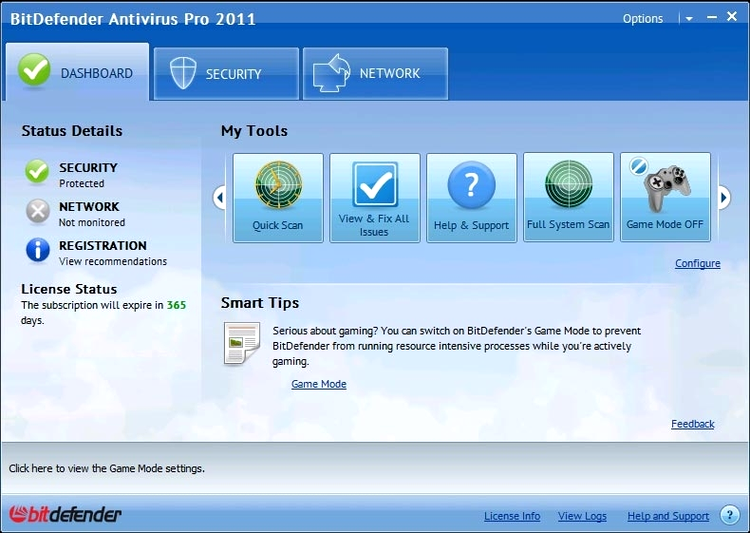The width and height of the screenshot is (750, 533).
Task: Switch to the Security tab
Action: pos(226,74)
